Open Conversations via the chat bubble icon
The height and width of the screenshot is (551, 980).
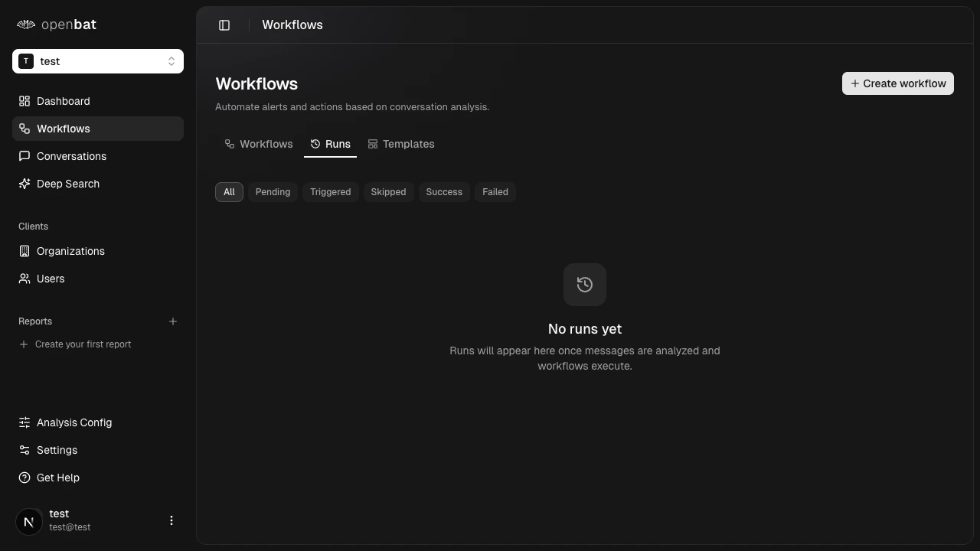point(24,156)
